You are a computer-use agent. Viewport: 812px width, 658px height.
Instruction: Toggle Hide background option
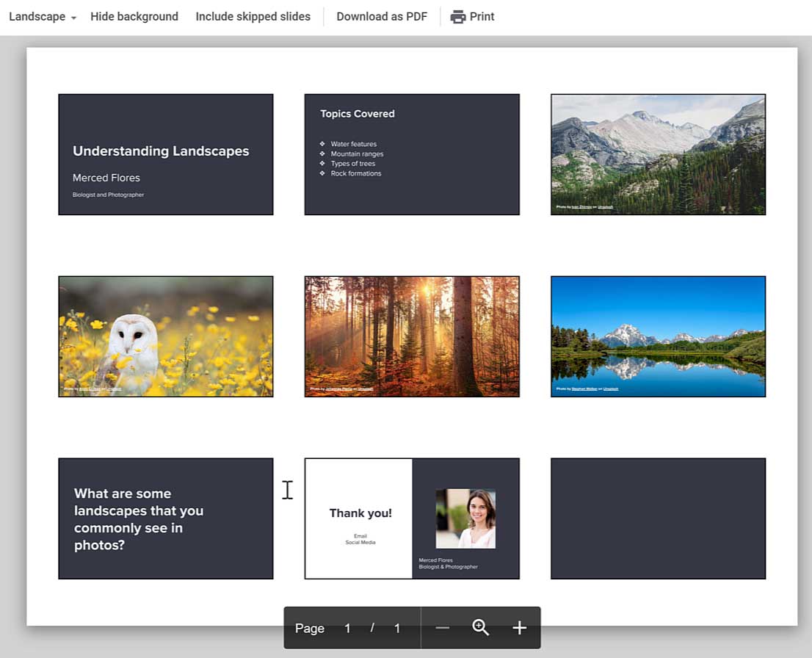(134, 17)
